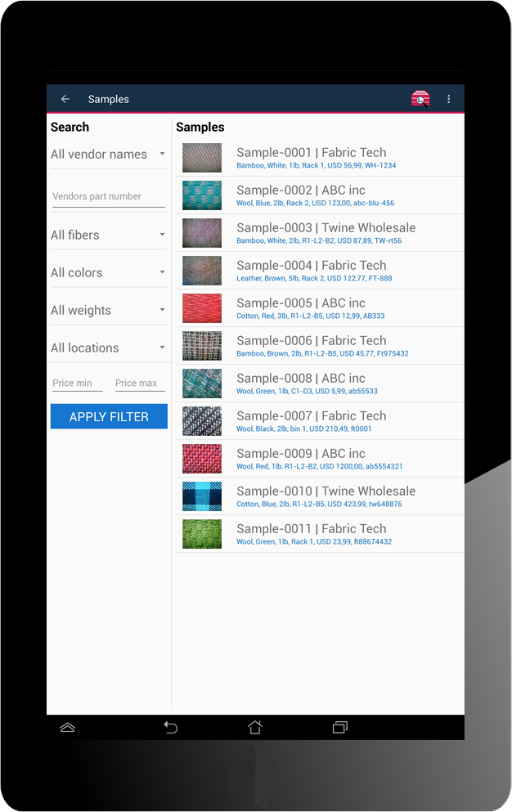
Task: Open the All colors dropdown
Action: click(109, 273)
